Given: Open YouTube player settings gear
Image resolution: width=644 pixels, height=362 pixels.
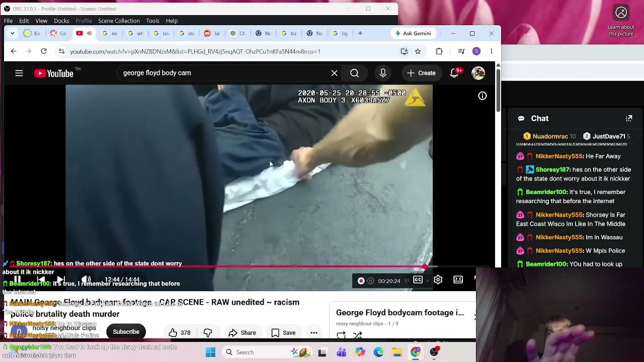Looking at the screenshot, I should (x=438, y=280).
